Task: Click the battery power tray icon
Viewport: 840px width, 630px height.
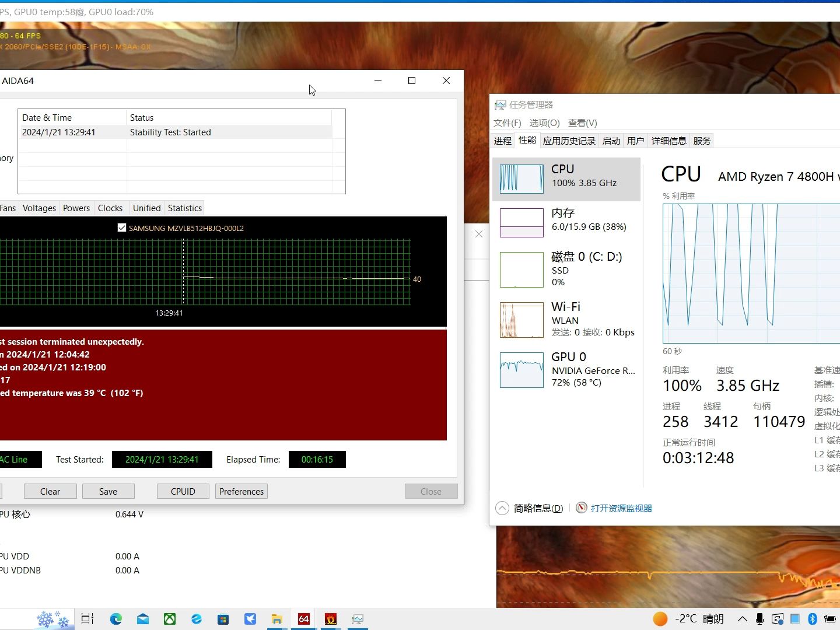Action: [x=829, y=619]
